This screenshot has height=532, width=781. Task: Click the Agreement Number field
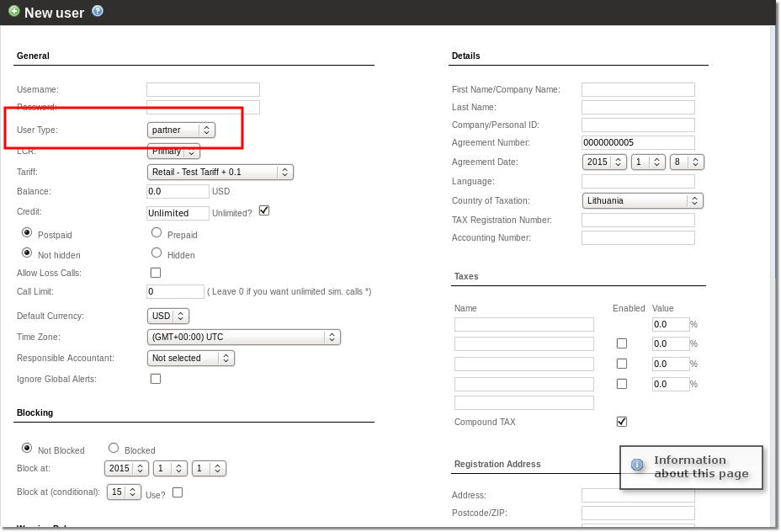click(638, 143)
